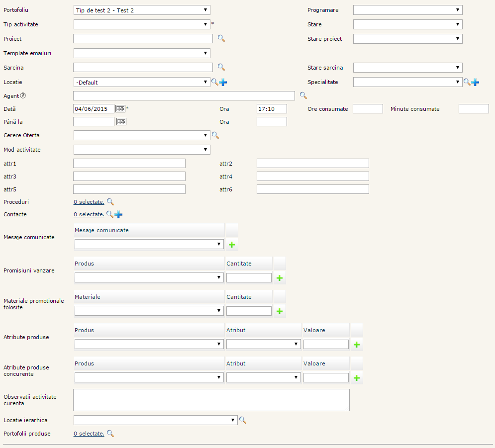Click the search magnifier next to Proiect field
Screen dimensions: 495x448
pyautogui.click(x=221, y=38)
